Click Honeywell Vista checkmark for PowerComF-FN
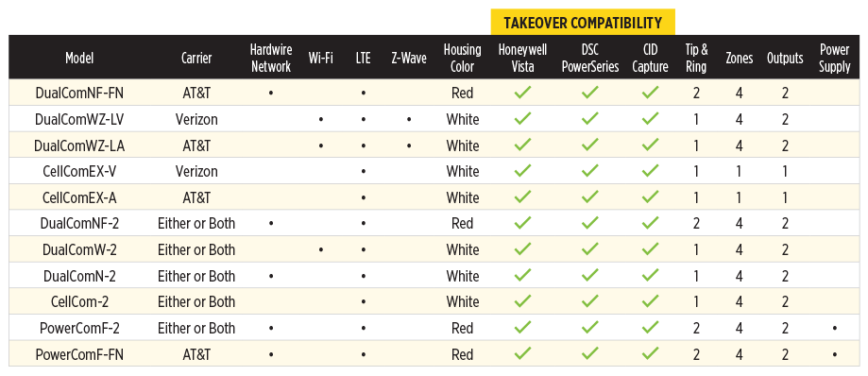The height and width of the screenshot is (376, 868). [522, 353]
